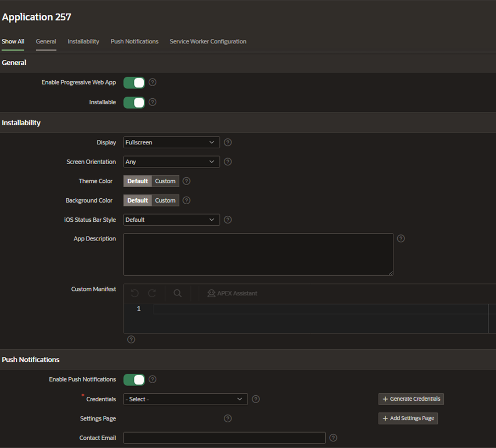Click the Settings Page field label
The height and width of the screenshot is (448, 496).
[98, 418]
